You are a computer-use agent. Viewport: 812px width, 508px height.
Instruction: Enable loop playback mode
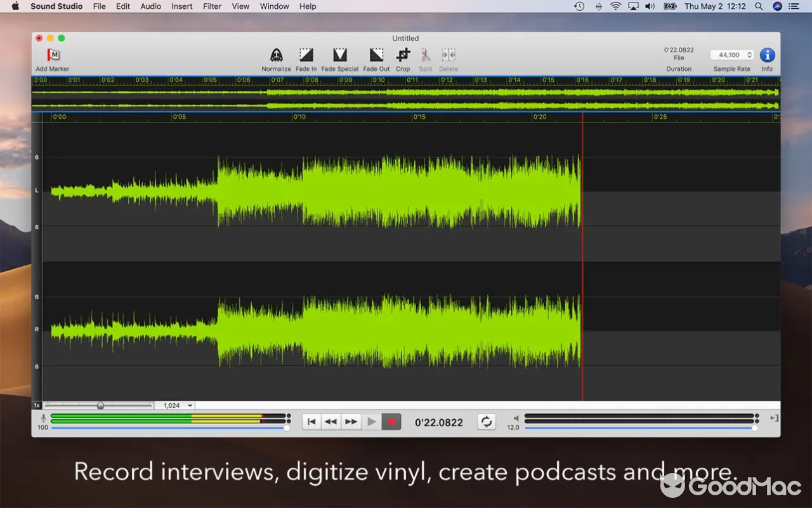[487, 421]
